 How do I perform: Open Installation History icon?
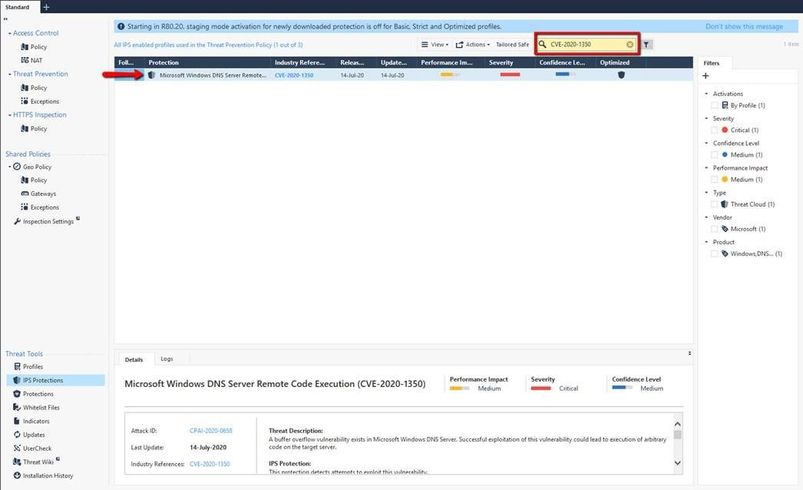pos(17,476)
